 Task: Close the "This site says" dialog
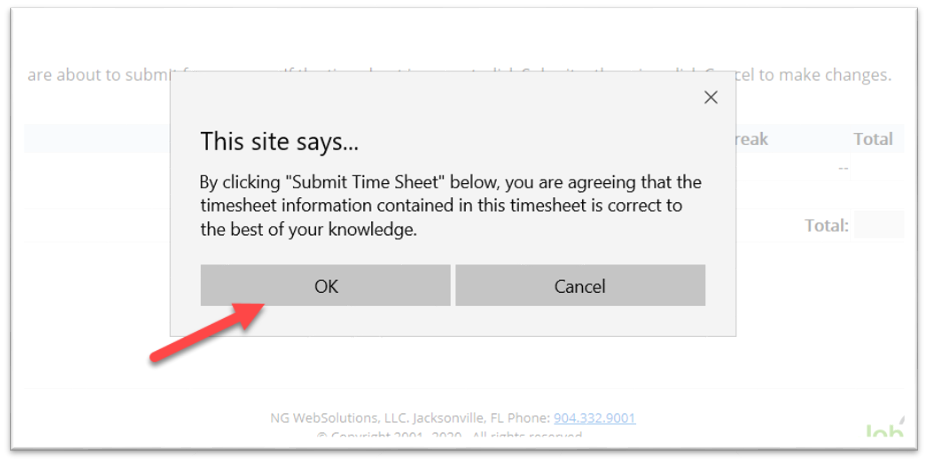point(711,97)
